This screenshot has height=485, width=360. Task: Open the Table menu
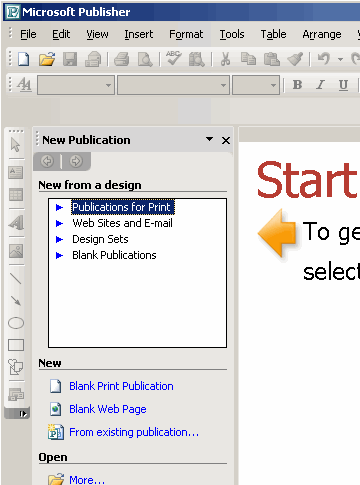[x=273, y=34]
